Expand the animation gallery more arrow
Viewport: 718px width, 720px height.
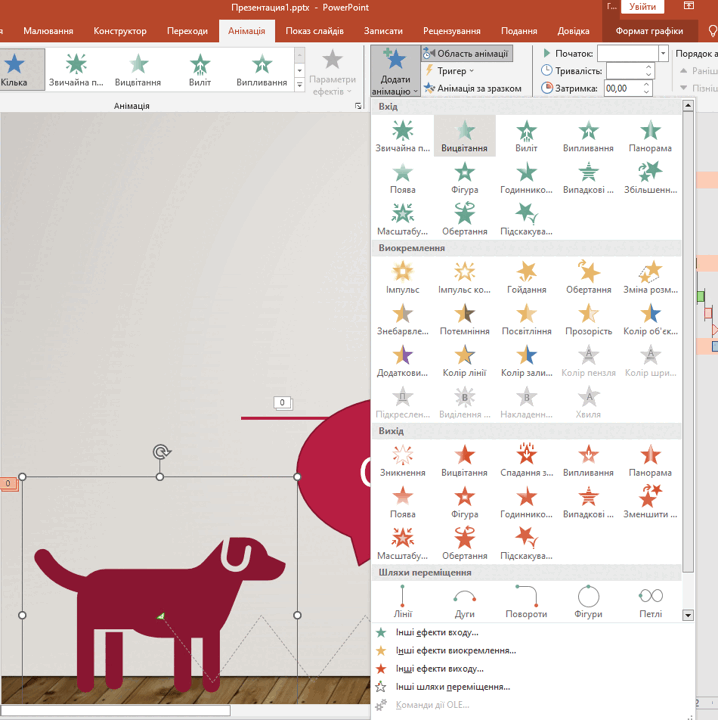click(299, 84)
